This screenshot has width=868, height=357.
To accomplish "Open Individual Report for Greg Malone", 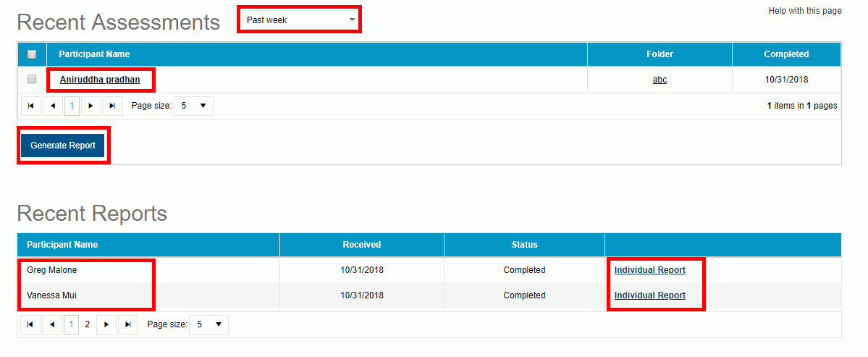I will pyautogui.click(x=650, y=270).
